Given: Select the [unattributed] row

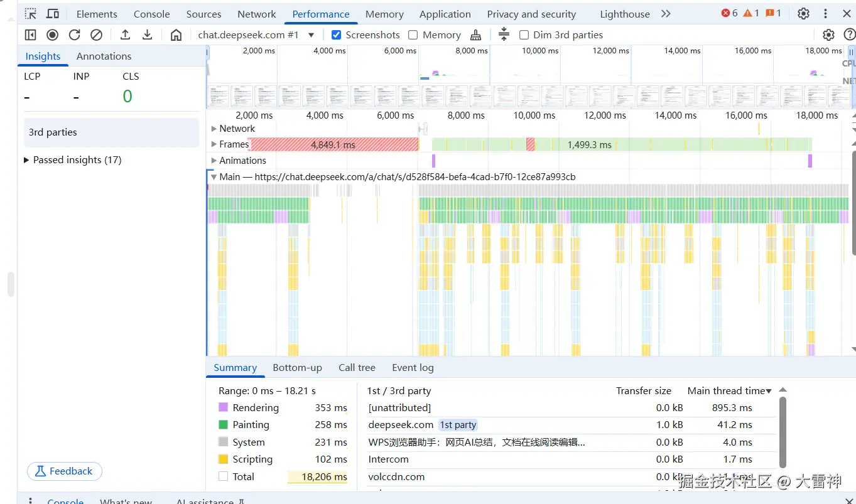Looking at the screenshot, I should pyautogui.click(x=572, y=407).
